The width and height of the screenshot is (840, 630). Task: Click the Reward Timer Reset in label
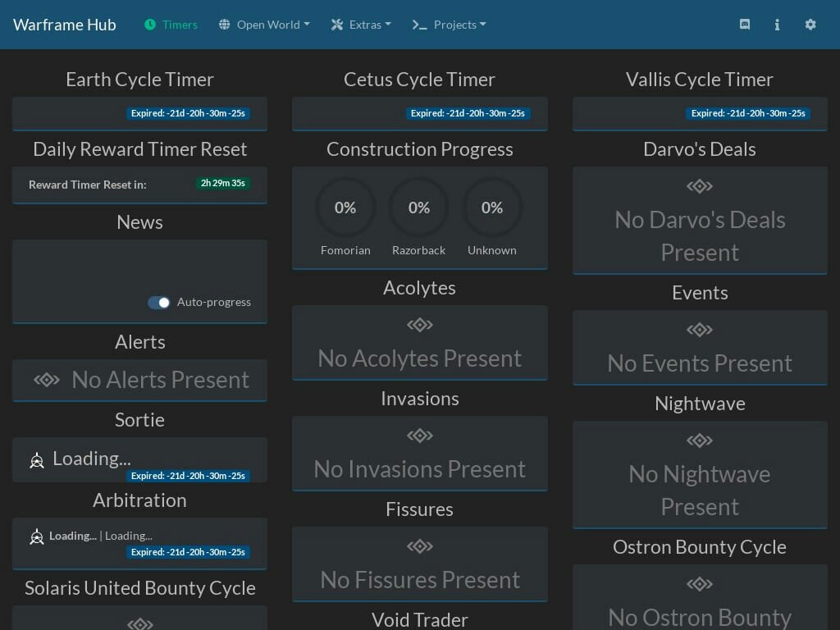click(87, 185)
